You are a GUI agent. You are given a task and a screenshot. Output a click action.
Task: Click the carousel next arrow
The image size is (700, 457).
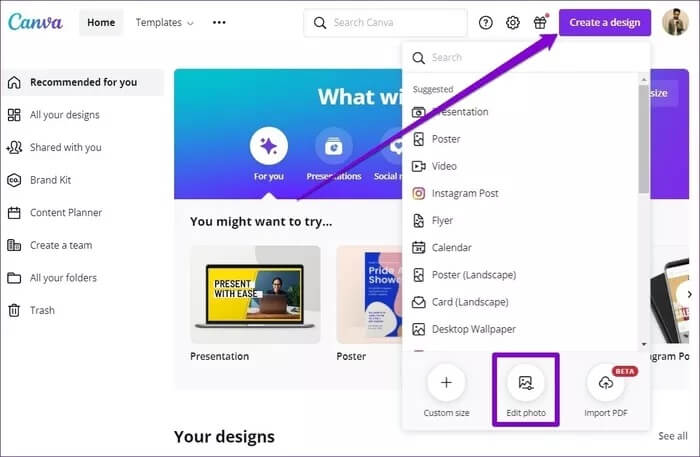click(x=690, y=295)
